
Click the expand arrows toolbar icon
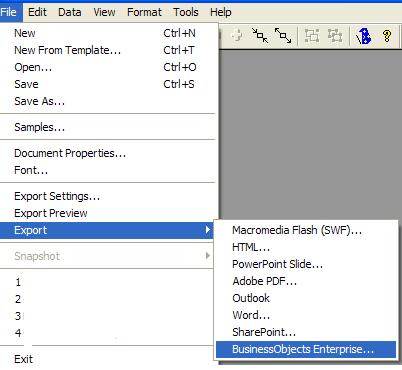tap(283, 35)
